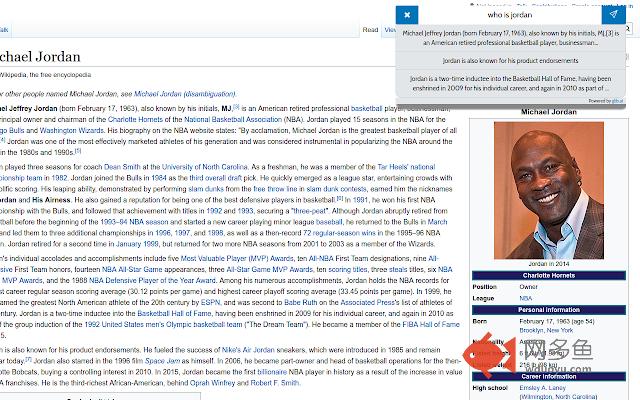Open citation [5] after '1980s and 1990s'
This screenshot has width=640, height=400.
coord(78,150)
